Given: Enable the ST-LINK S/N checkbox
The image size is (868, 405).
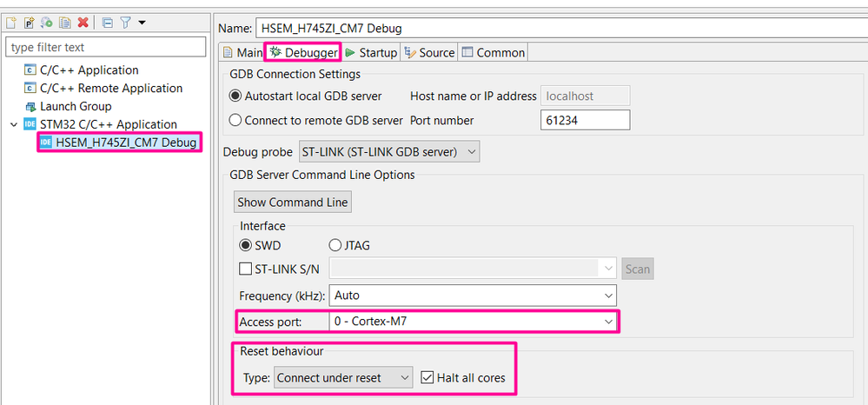Looking at the screenshot, I should pyautogui.click(x=246, y=269).
